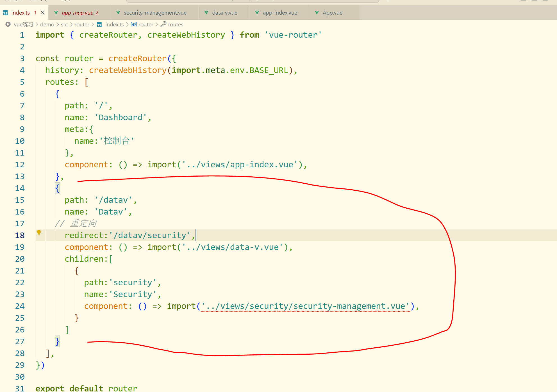Image resolution: width=557 pixels, height=392 pixels.
Task: Close the index.ts editor tab
Action: [42, 13]
